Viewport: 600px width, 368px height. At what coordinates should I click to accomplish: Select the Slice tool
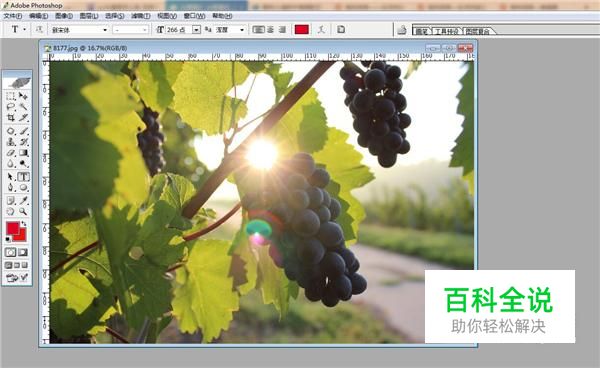coord(24,117)
